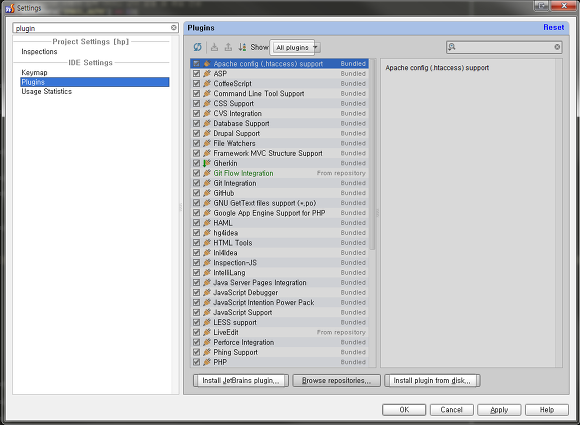Click the plug icon beside CSS Support

point(207,104)
